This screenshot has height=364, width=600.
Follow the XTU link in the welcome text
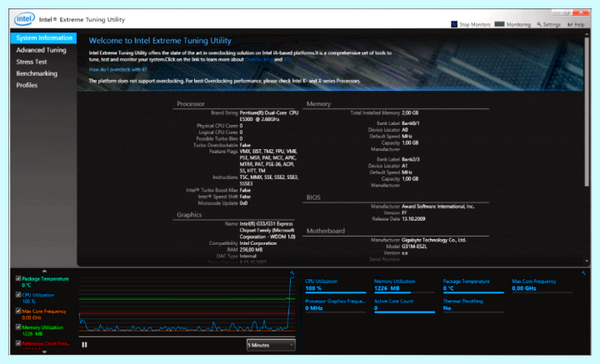[288, 59]
